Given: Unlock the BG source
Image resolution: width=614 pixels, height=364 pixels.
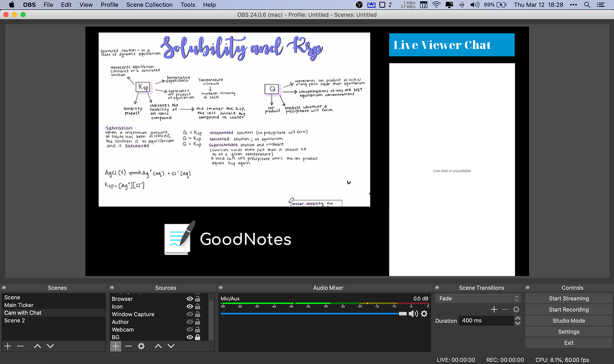Looking at the screenshot, I should click(196, 337).
